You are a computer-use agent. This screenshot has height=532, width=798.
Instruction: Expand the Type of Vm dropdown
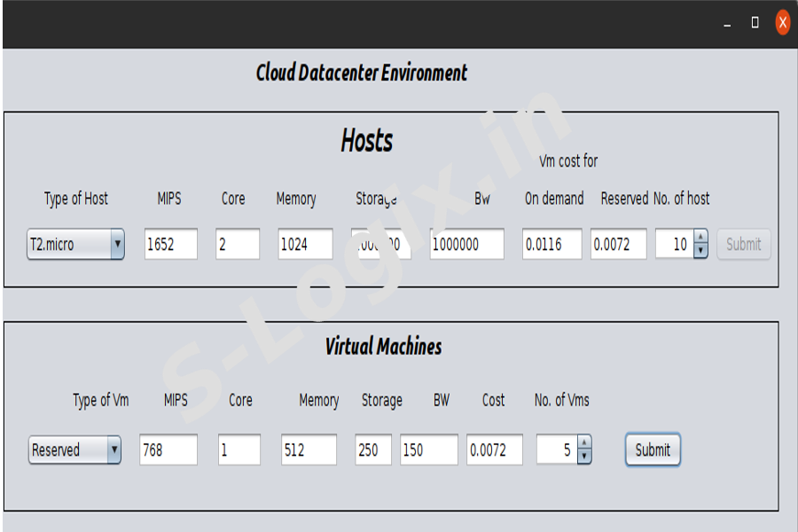coord(74,450)
